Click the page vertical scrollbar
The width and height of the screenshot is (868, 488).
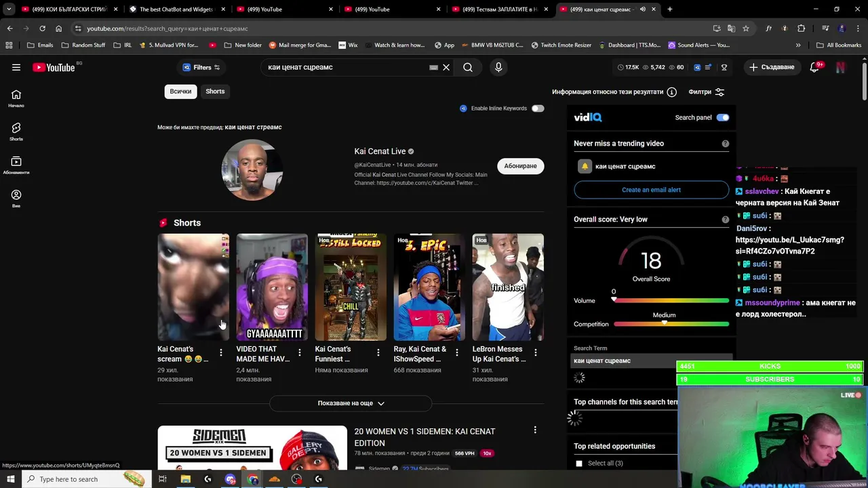(864, 81)
